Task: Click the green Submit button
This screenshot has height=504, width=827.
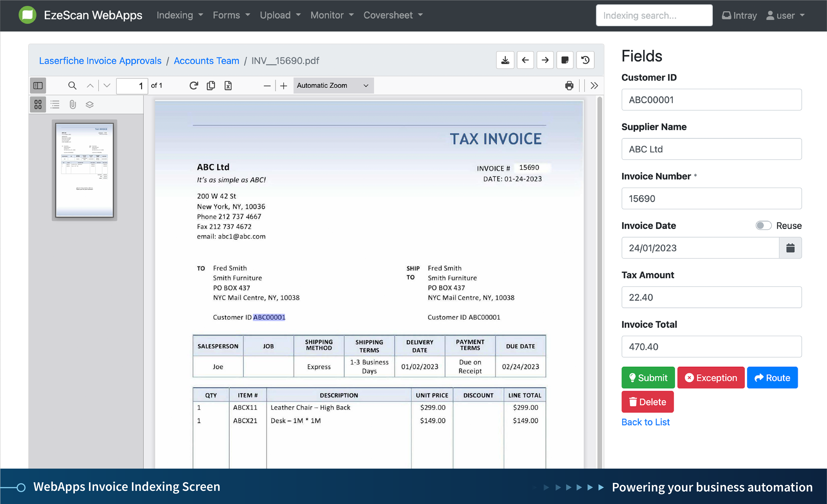Action: [648, 377]
